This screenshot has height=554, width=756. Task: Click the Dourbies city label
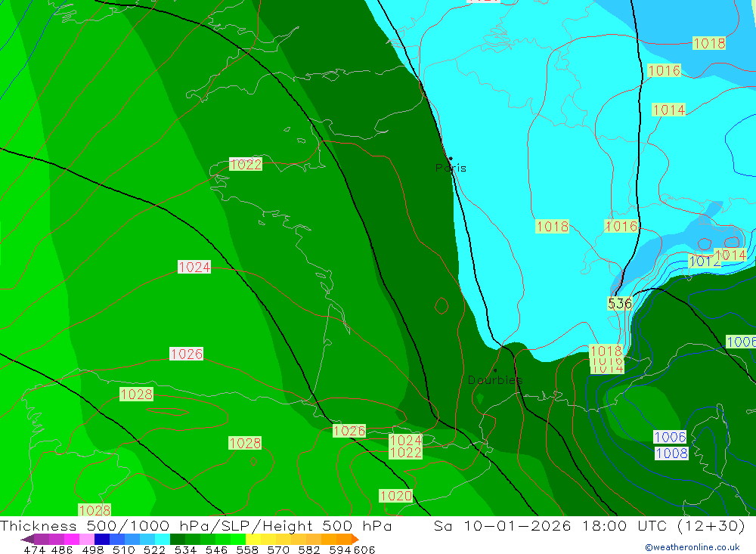click(x=495, y=380)
